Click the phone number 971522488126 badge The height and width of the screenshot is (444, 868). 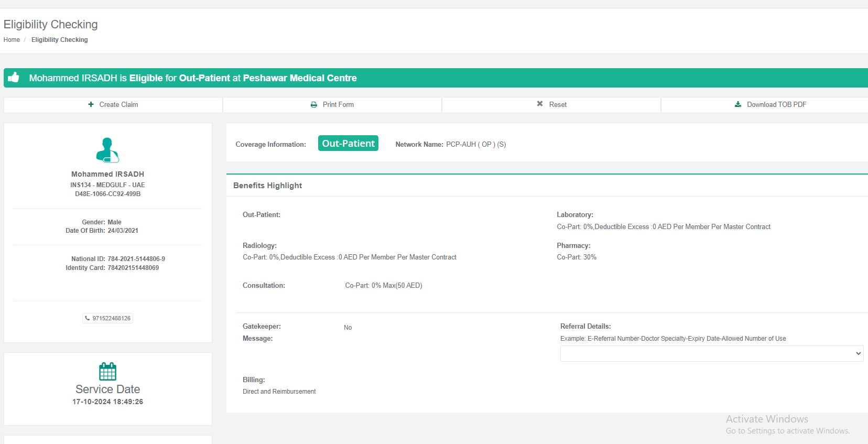coord(111,318)
